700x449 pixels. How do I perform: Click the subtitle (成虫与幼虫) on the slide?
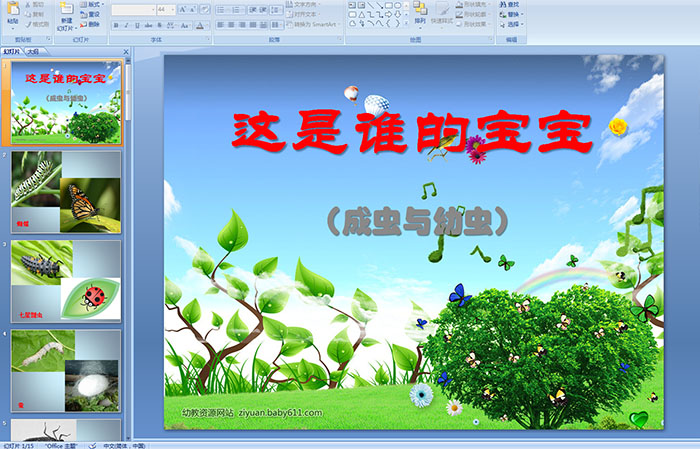[x=417, y=221]
